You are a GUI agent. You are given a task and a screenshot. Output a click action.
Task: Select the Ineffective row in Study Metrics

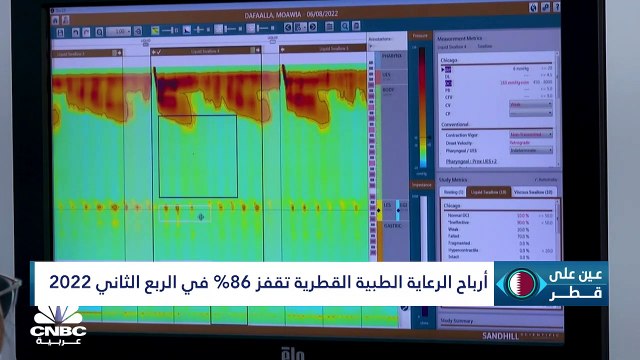click(x=500, y=222)
